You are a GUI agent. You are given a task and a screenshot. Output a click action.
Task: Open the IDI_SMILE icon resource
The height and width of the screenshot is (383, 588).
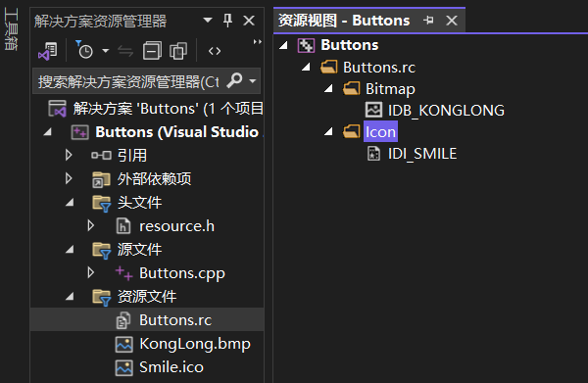[x=422, y=153]
